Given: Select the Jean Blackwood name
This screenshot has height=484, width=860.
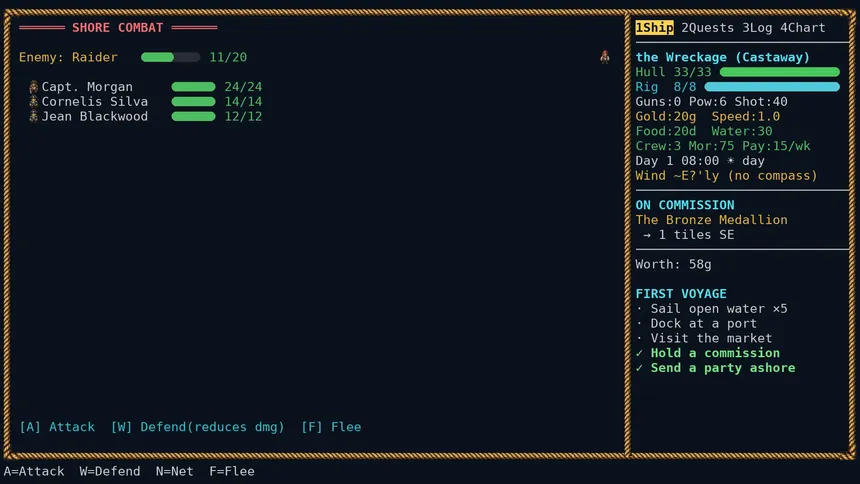Looking at the screenshot, I should coord(95,116).
